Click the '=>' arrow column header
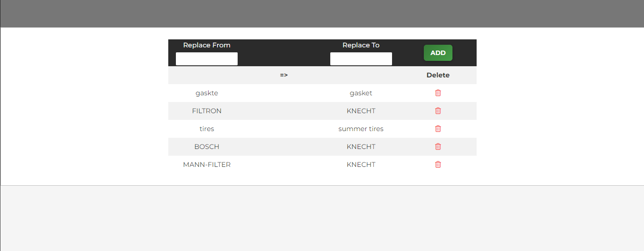644x251 pixels. pos(284,75)
